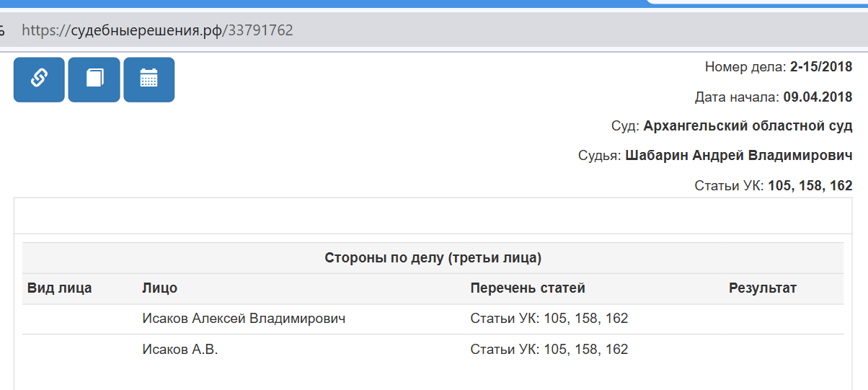Click articles cell in first table row
This screenshot has height=390, width=868.
tap(549, 319)
